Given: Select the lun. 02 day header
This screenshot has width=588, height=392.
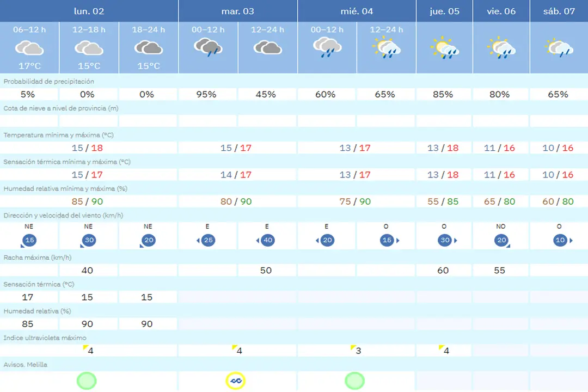Looking at the screenshot, I should coord(89,11).
